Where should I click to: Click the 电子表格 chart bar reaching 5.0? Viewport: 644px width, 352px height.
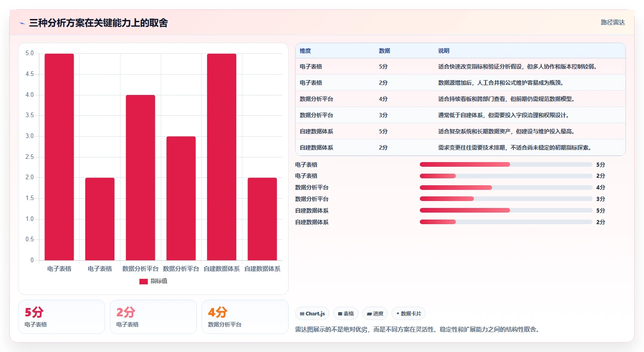click(x=59, y=157)
